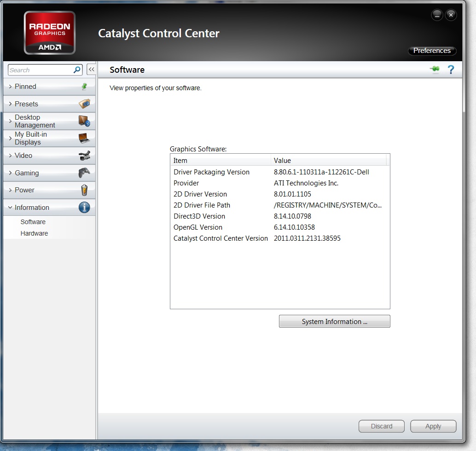
Task: Click the Gaming controller icon
Action: point(84,173)
